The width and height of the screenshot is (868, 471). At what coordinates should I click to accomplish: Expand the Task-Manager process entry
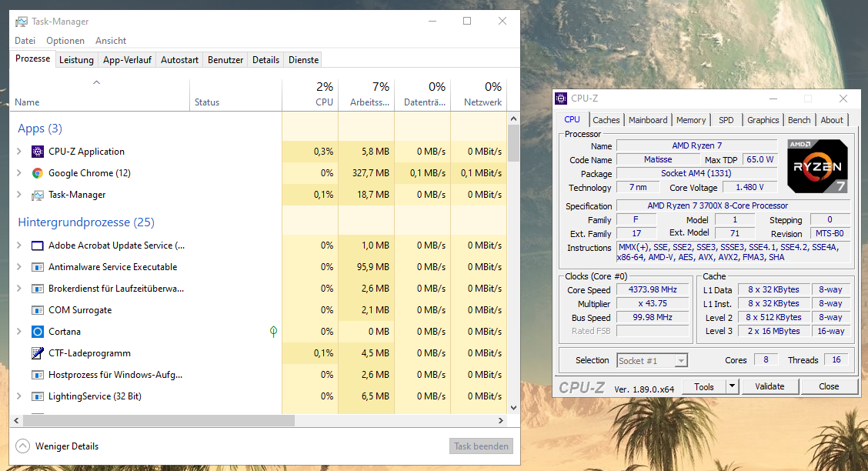[x=18, y=195]
